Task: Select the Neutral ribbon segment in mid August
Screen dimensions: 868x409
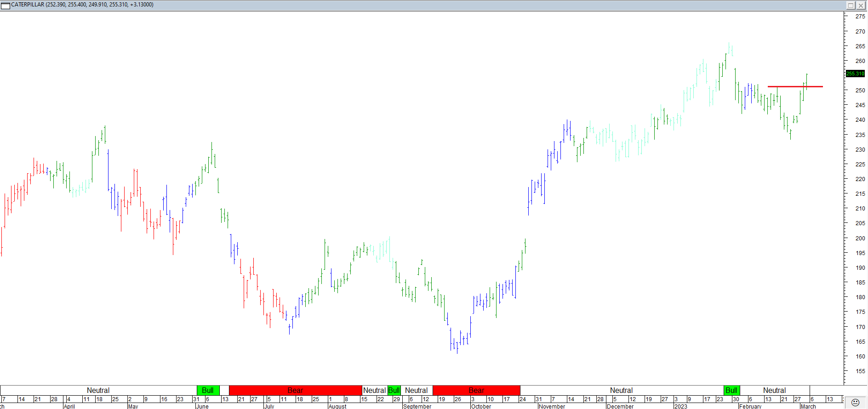Action: [x=375, y=390]
